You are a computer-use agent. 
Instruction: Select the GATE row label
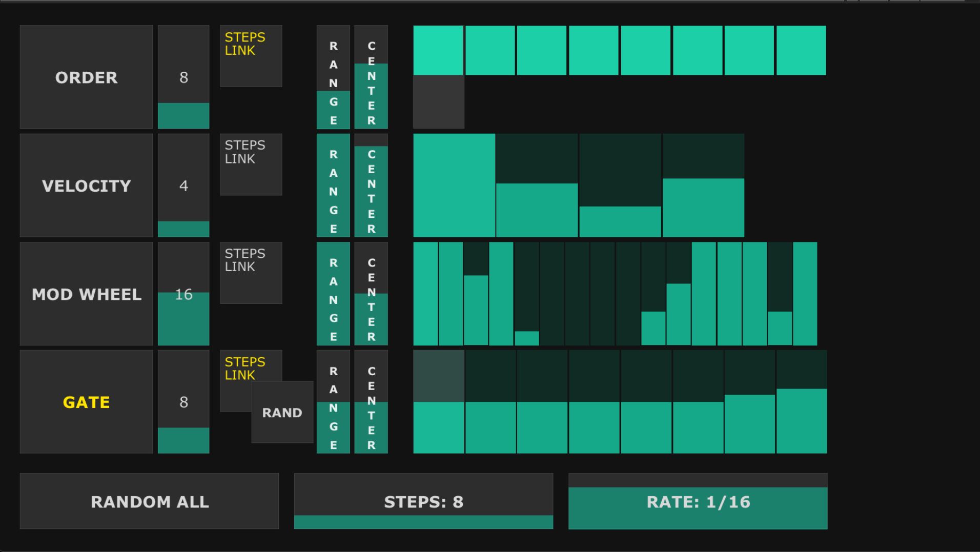point(86,402)
